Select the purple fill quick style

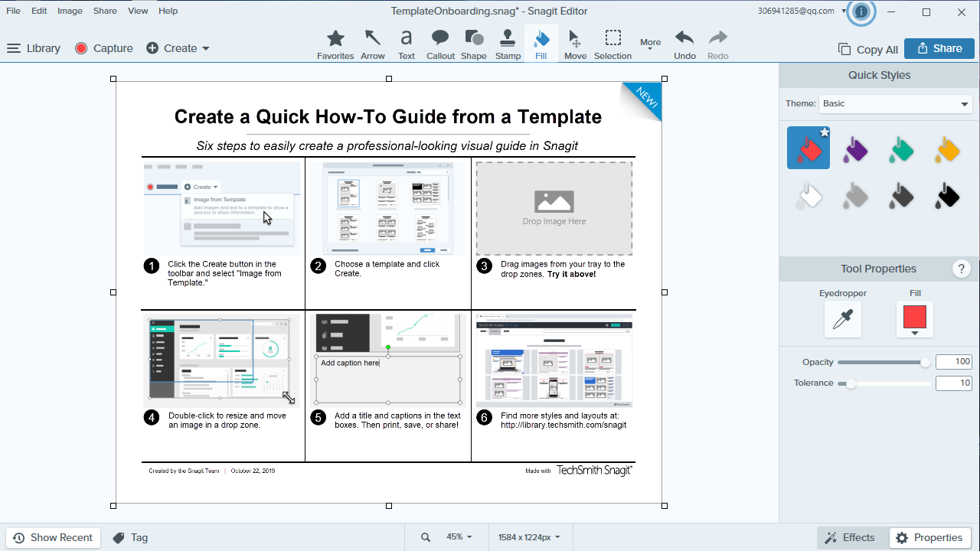[855, 148]
